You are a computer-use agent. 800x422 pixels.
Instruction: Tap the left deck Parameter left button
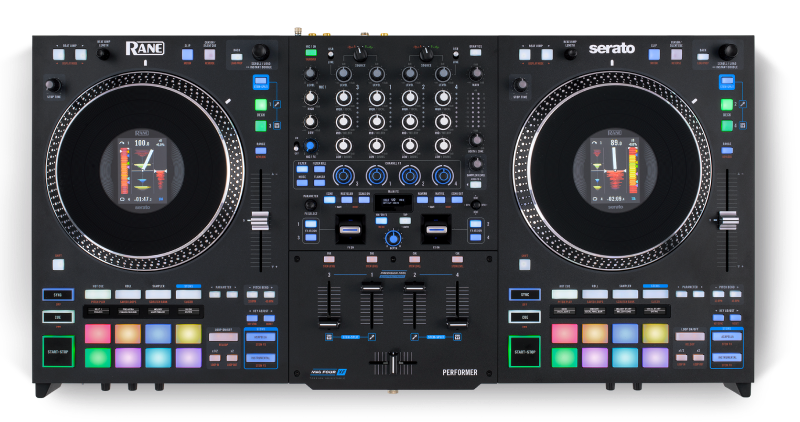(215, 294)
